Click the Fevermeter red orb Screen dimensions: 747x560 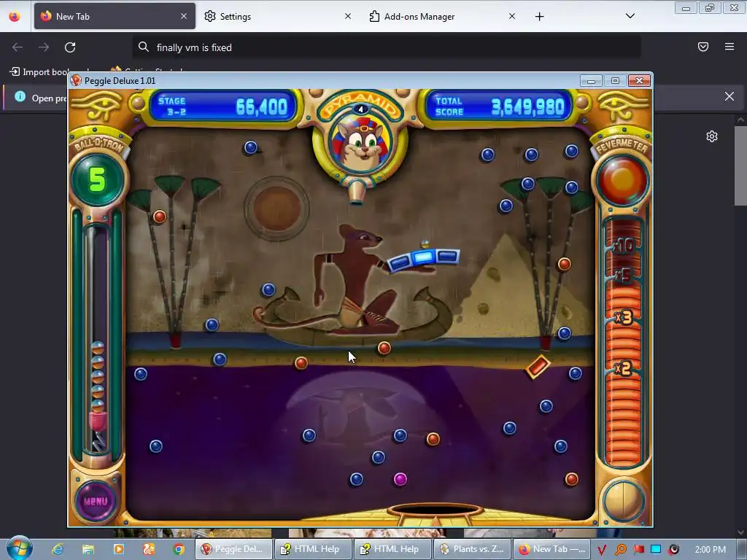pos(622,181)
